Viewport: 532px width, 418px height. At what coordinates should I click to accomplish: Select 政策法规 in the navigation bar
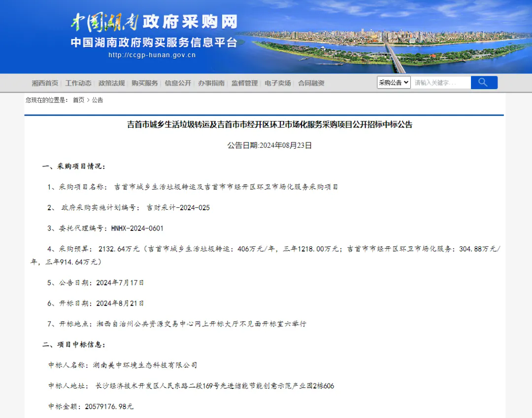111,83
